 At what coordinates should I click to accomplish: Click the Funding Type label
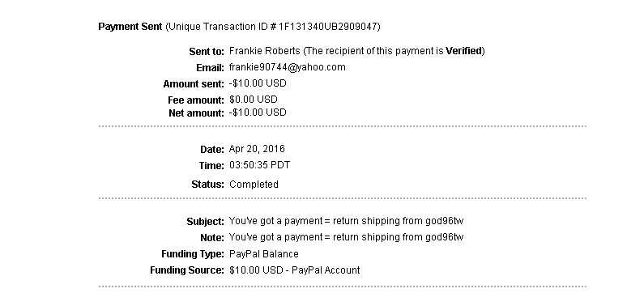pos(193,254)
